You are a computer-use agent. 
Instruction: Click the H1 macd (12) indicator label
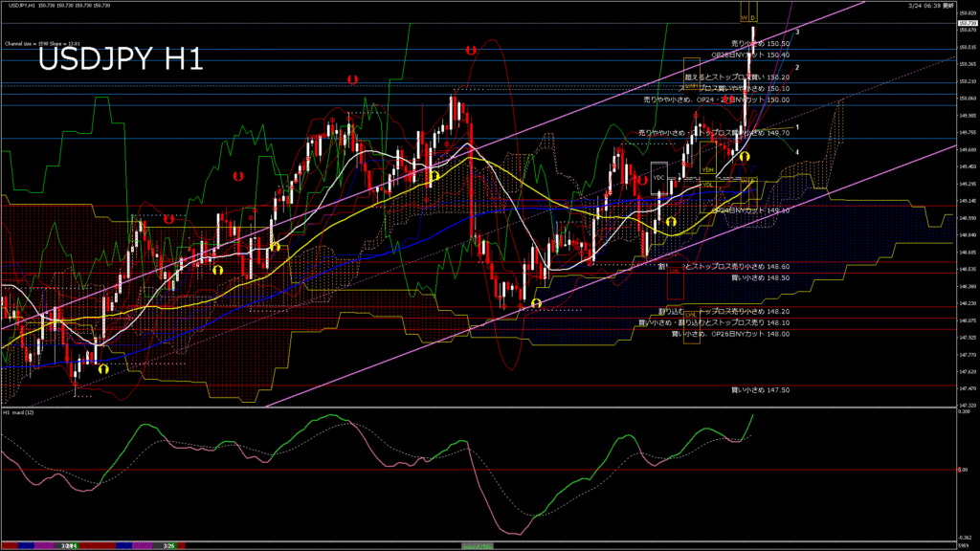pos(19,413)
